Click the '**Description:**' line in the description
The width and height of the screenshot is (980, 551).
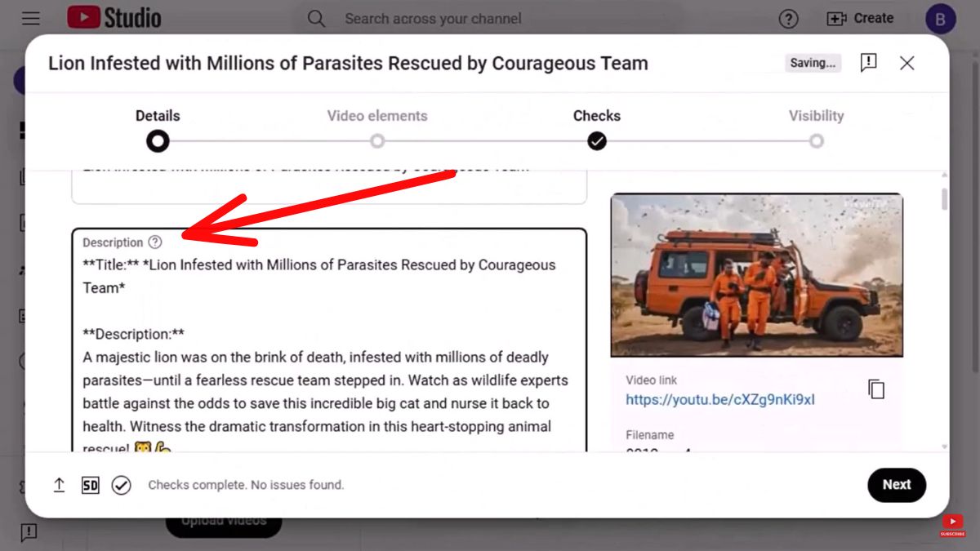[x=134, y=334]
